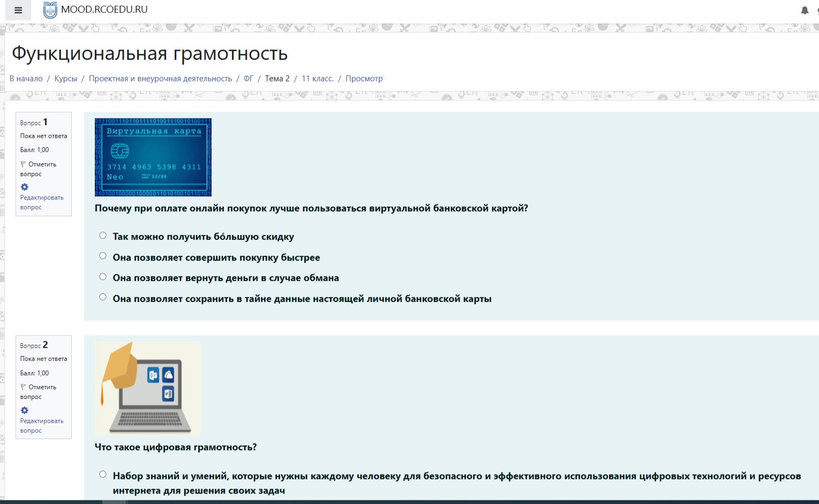Open 'ФГ' breadcrumb link
819x504 pixels.
pyautogui.click(x=249, y=78)
